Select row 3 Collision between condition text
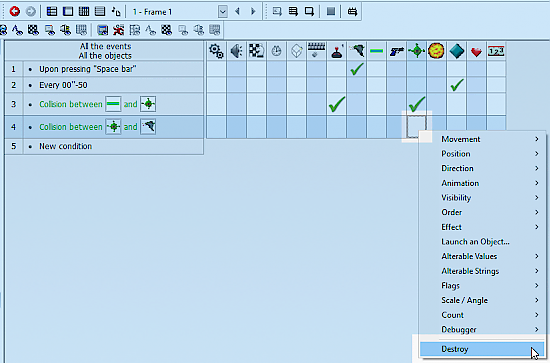Screen dimensions: 550x363 71,104
